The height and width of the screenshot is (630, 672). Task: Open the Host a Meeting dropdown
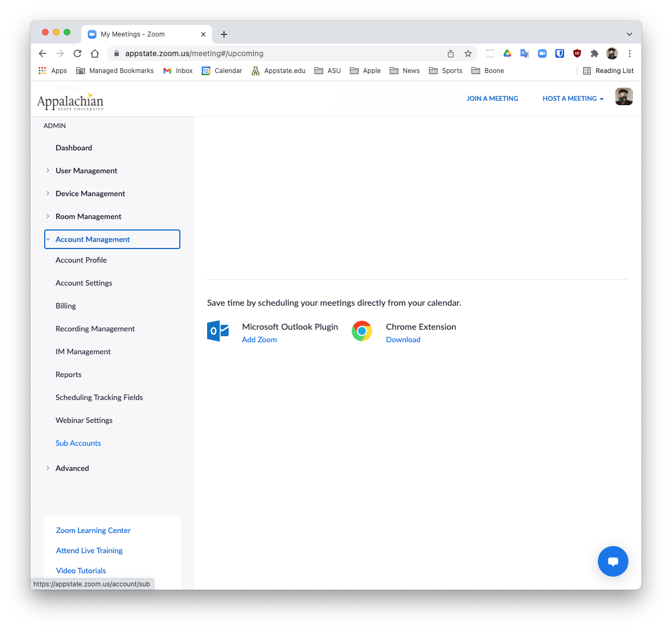click(x=573, y=99)
